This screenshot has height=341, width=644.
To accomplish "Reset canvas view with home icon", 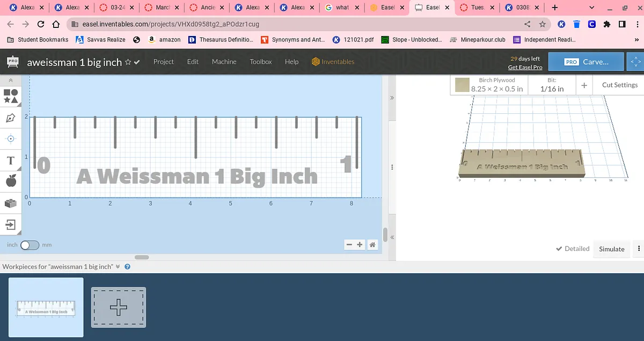I will point(372,245).
